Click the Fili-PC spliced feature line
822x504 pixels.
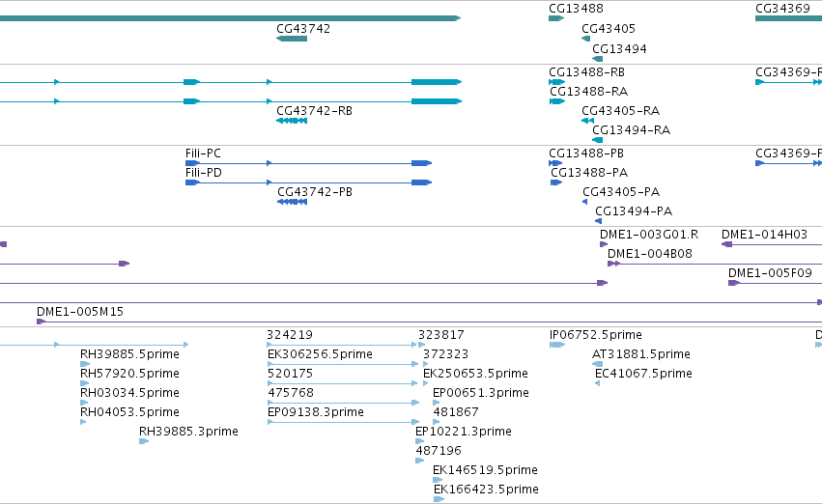pyautogui.click(x=309, y=163)
